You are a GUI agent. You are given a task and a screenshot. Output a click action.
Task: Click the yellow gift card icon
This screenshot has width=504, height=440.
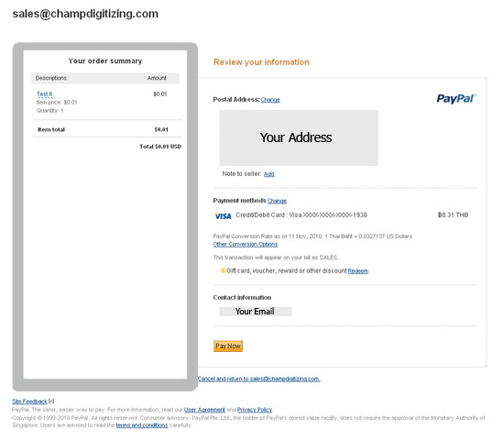(223, 270)
